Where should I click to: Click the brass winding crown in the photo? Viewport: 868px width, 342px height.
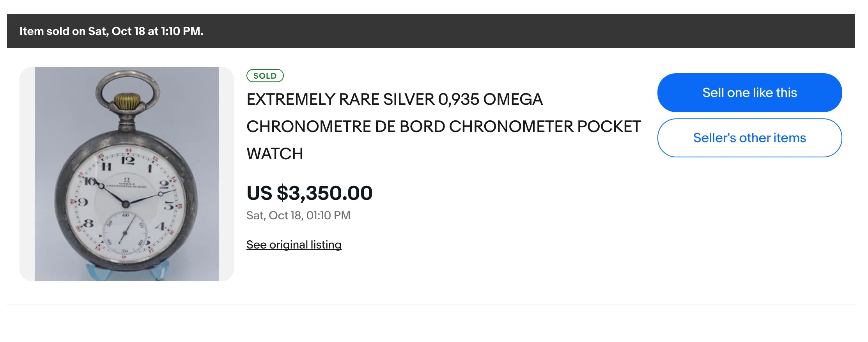[x=128, y=101]
